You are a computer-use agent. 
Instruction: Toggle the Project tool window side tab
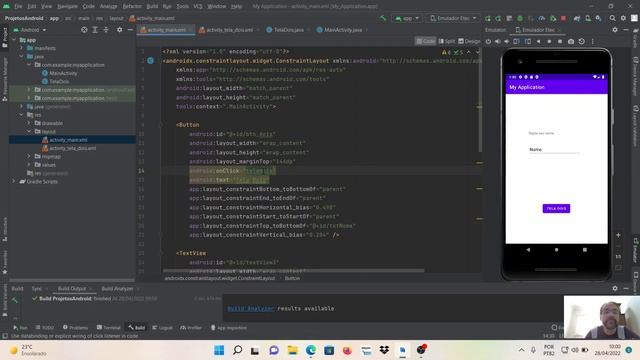coord(4,38)
